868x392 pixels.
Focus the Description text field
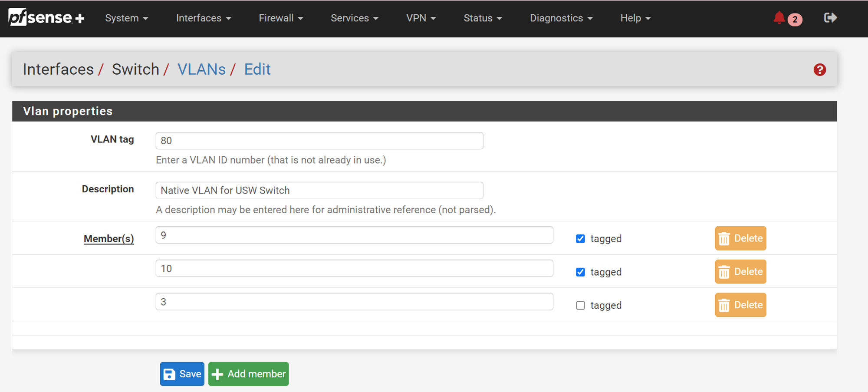319,191
